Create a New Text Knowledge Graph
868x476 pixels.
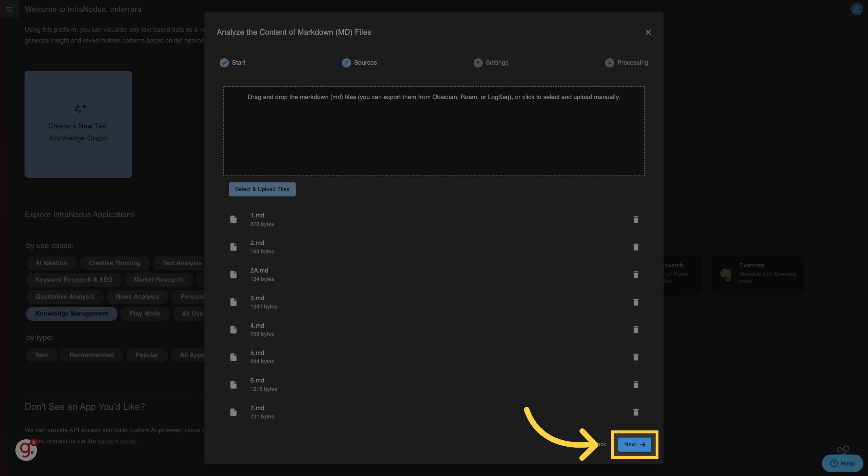78,124
